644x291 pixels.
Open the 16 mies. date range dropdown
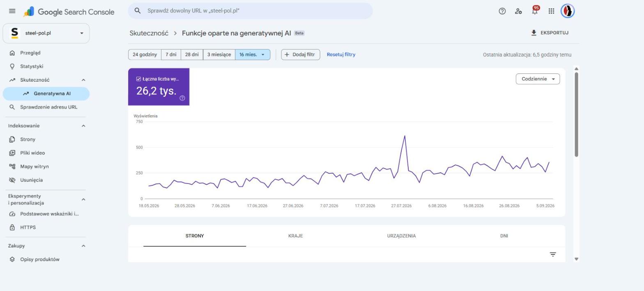tap(253, 55)
